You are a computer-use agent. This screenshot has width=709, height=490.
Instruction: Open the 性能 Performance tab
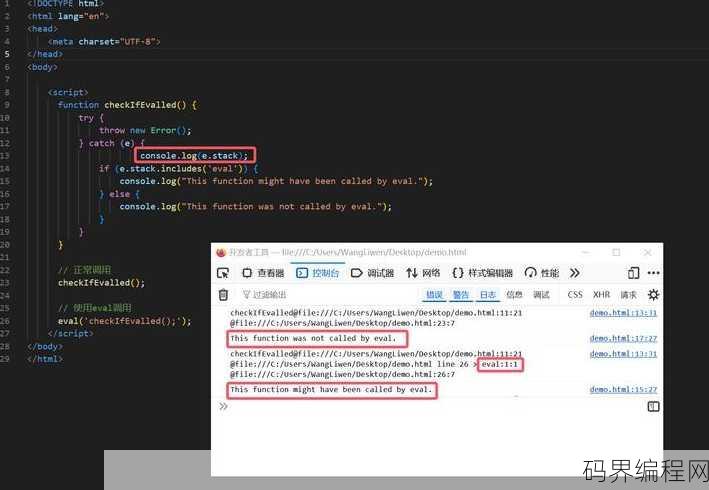point(542,273)
